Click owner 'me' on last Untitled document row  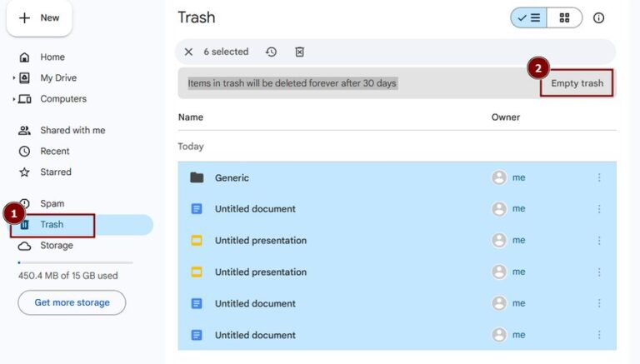tap(518, 335)
